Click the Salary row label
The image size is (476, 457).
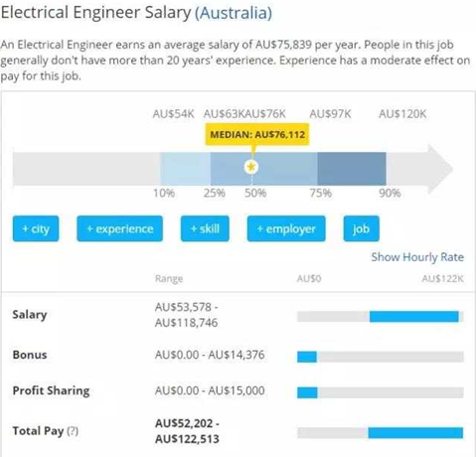30,315
